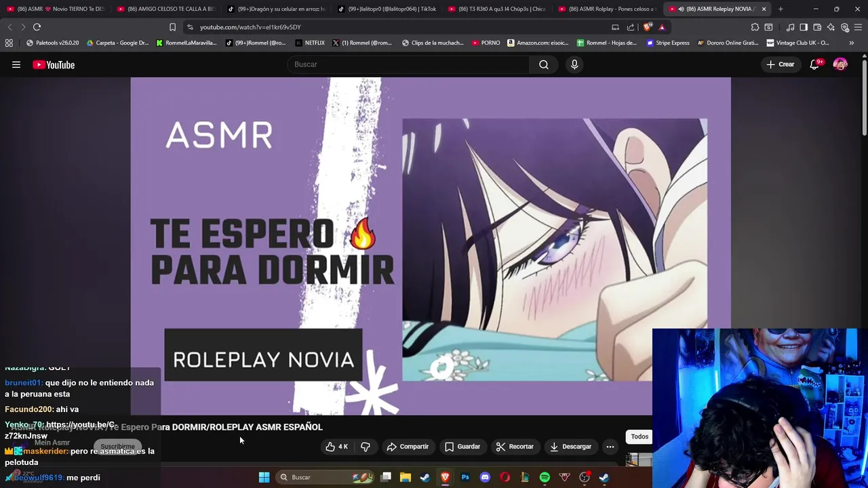Click the page vertical scrollbar

pos(864,98)
